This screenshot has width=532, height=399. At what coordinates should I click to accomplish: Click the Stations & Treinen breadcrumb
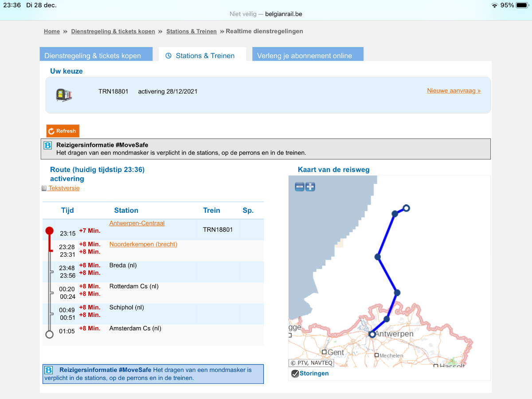click(192, 31)
